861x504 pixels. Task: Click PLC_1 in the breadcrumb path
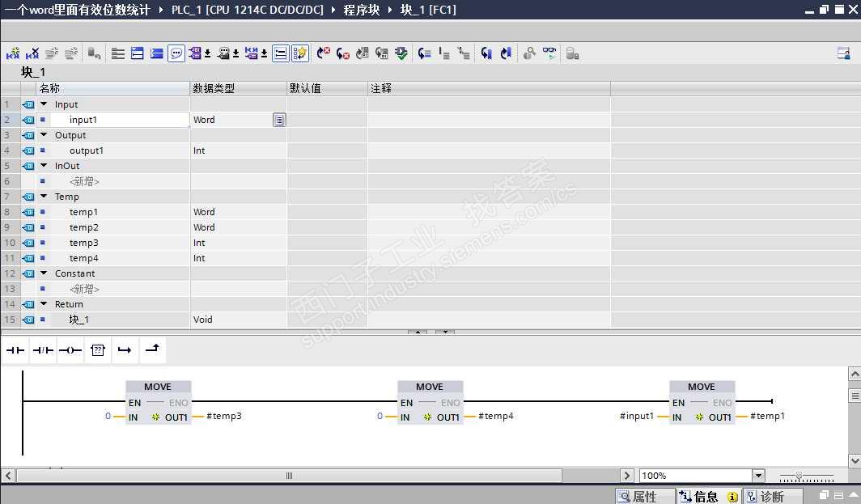coord(247,10)
